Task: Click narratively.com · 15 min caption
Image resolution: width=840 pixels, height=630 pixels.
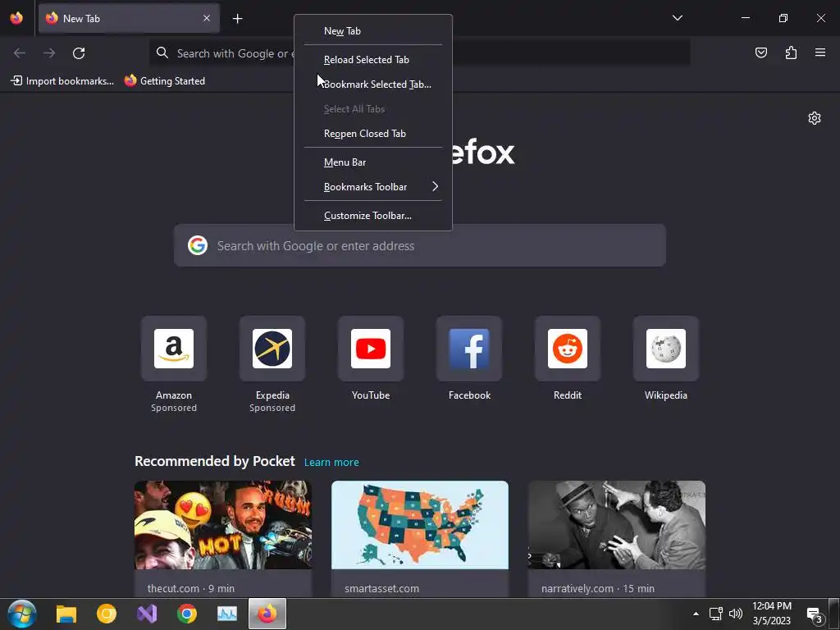Action: click(x=598, y=588)
